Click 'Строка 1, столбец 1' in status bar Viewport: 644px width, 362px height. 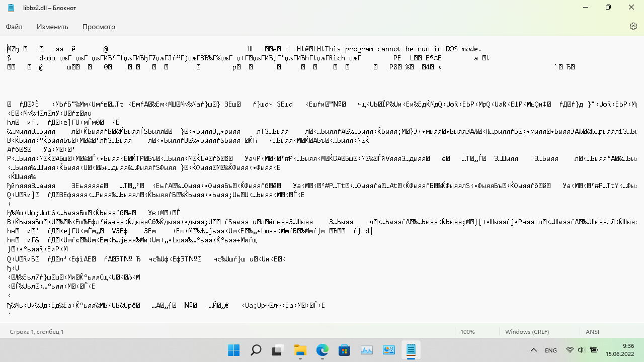[x=37, y=332]
